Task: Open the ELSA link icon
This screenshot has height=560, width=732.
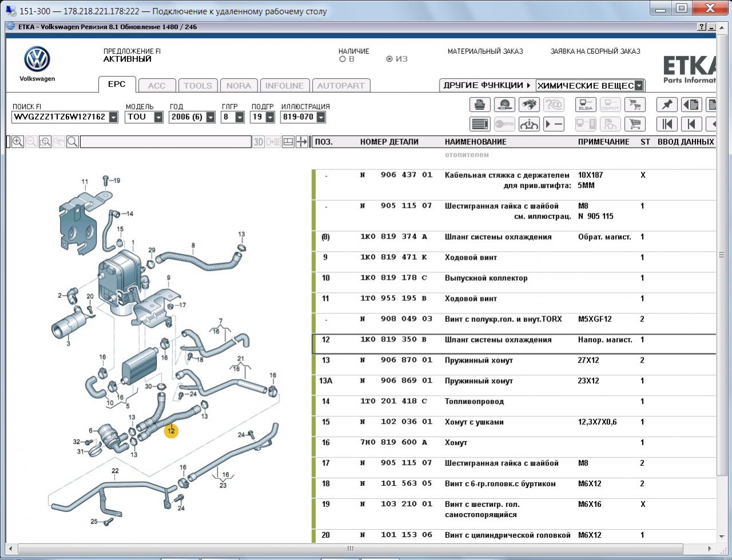Action: click(x=585, y=105)
